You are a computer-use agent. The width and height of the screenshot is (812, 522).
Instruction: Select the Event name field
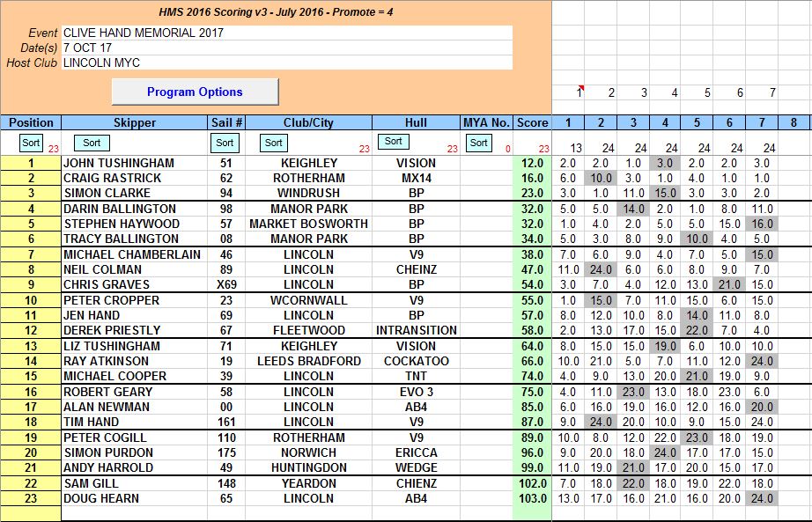click(286, 33)
